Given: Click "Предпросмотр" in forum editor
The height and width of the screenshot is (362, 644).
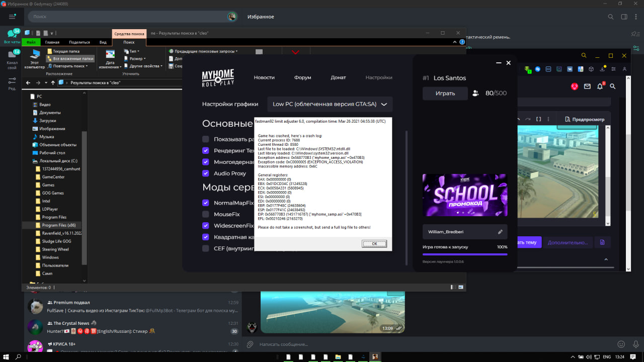Looking at the screenshot, I should (584, 120).
